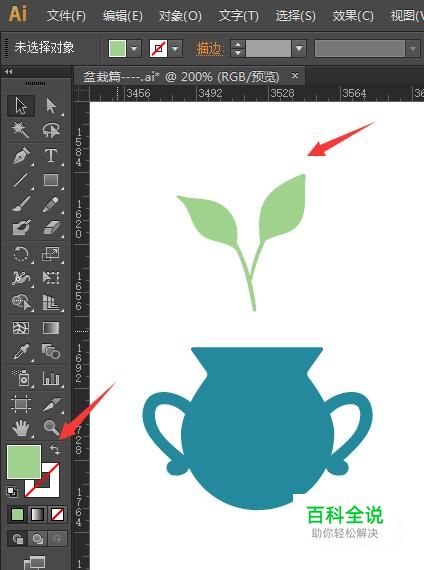Image resolution: width=424 pixels, height=570 pixels.
Task: Choose the Rectangle tool
Action: pos(51,180)
